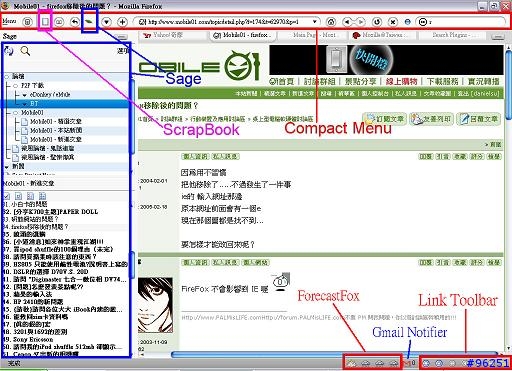Click the 回覆文章 reply button
The image size is (512, 371).
pyautogui.click(x=478, y=119)
